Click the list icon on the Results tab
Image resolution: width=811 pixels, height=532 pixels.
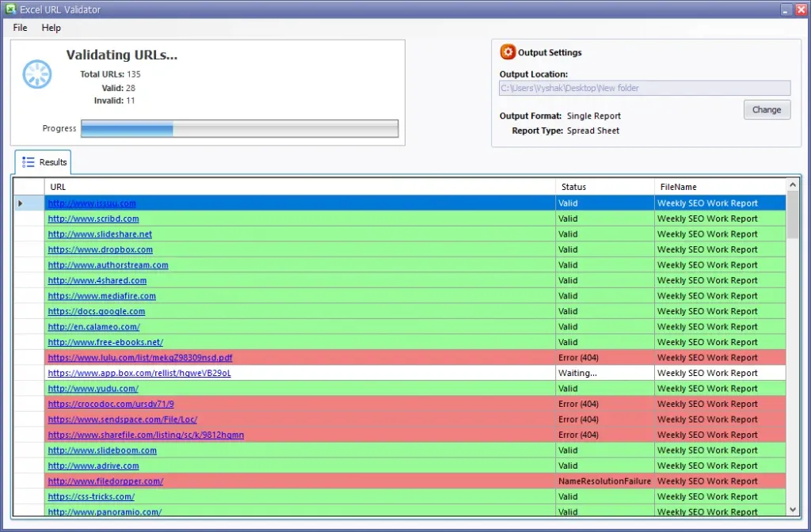pos(28,161)
